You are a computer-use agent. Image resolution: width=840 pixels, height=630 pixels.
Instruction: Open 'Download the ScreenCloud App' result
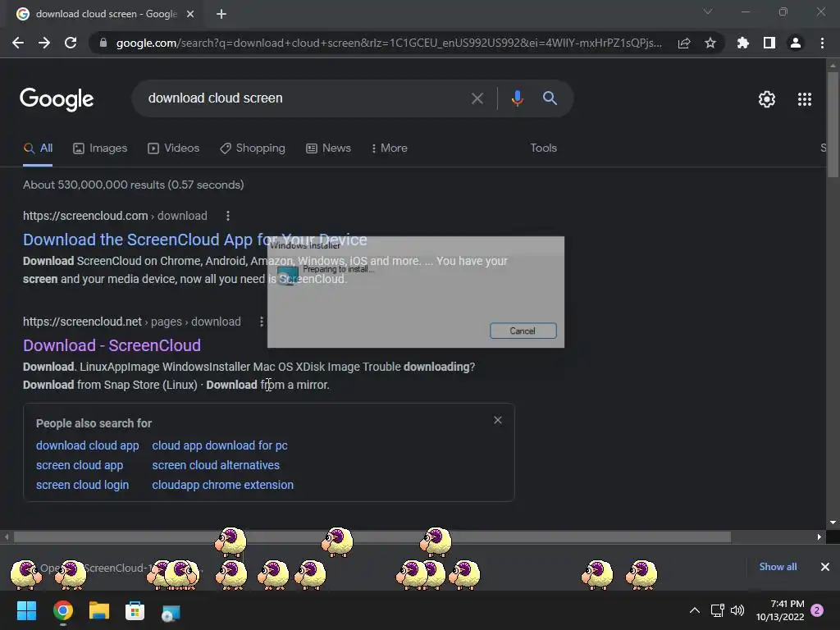click(x=195, y=240)
